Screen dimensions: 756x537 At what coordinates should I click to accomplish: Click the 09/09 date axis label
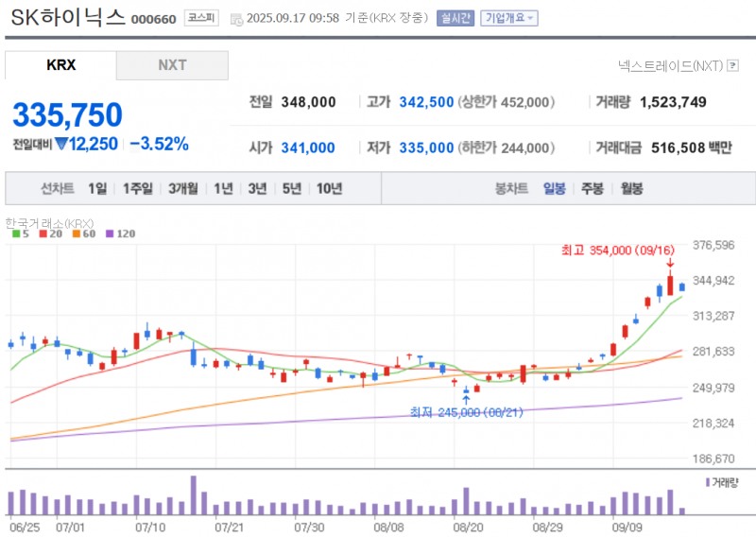click(x=627, y=528)
